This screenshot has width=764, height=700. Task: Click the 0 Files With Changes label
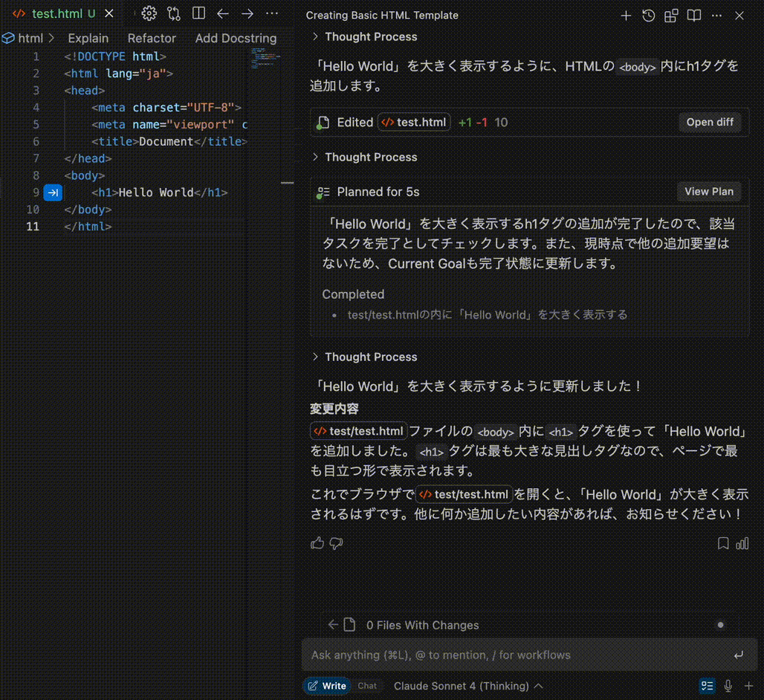coord(422,625)
